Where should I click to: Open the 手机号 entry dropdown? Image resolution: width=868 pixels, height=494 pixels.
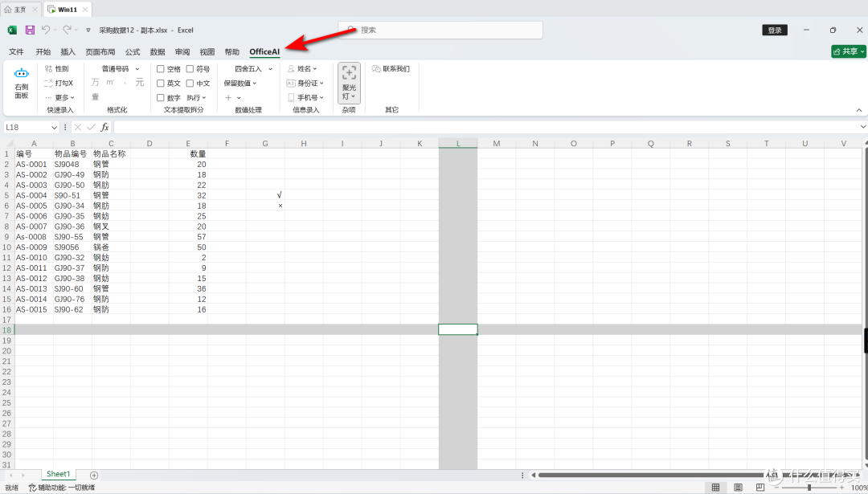305,97
